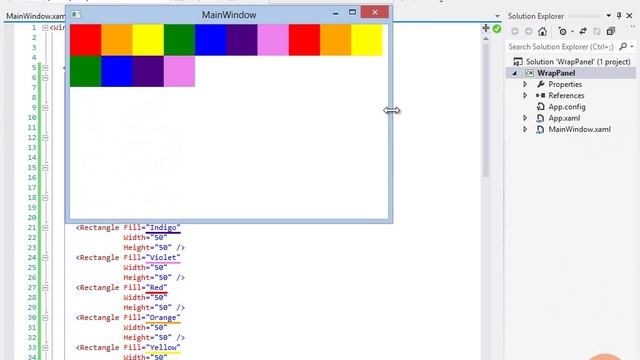Collapse code outlining toggle at line 1
Screen dimensions: 640x360
(x=45, y=28)
